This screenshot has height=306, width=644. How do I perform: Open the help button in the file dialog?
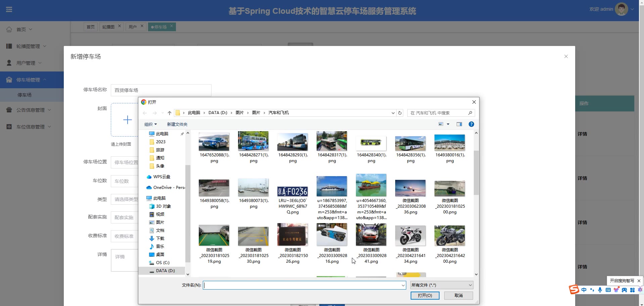point(471,124)
